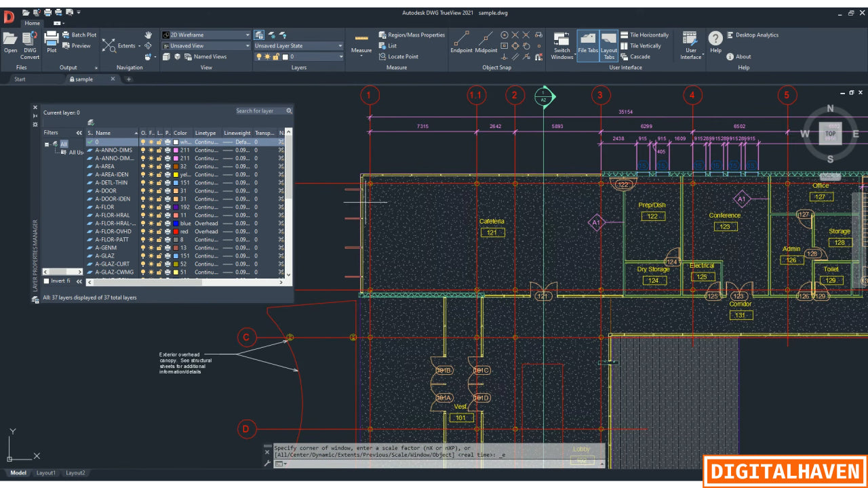
Task: Close the sample drawing tab
Action: pyautogui.click(x=113, y=79)
